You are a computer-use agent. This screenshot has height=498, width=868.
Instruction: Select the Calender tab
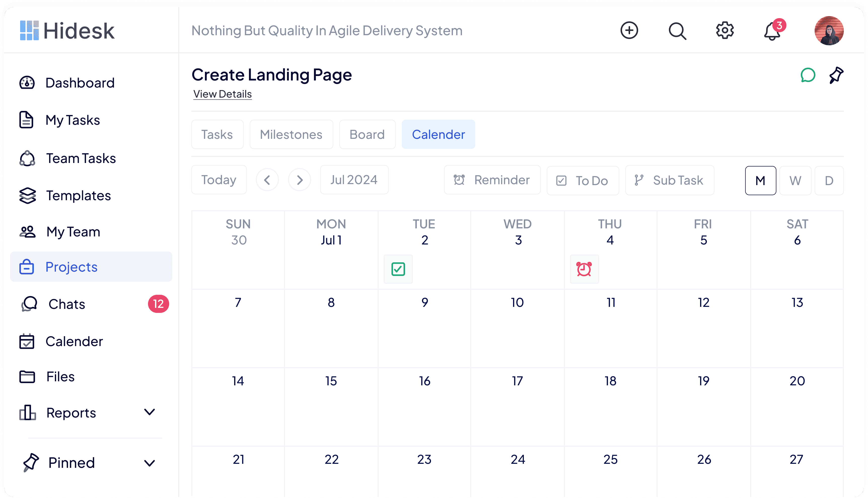click(439, 134)
